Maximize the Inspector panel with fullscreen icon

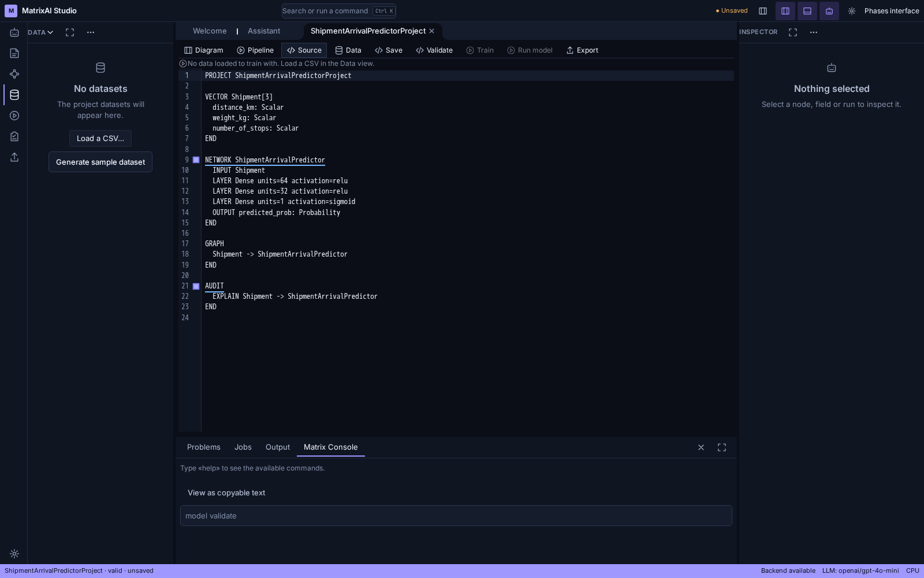pyautogui.click(x=793, y=32)
